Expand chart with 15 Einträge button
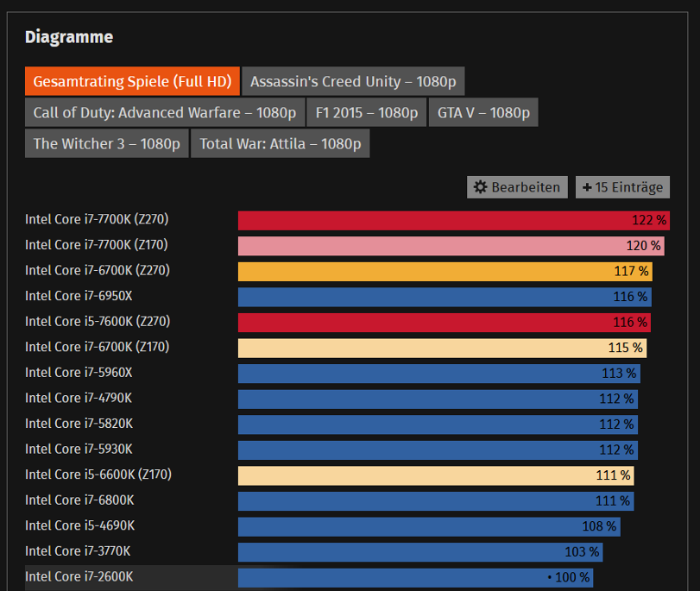Screen dimensions: 700x591 623,187
